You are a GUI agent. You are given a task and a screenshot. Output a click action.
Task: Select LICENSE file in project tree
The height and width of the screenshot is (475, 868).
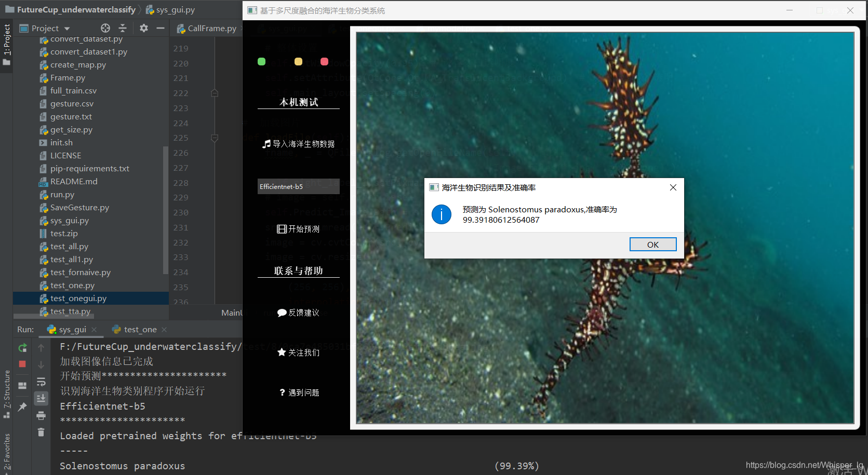coord(65,156)
